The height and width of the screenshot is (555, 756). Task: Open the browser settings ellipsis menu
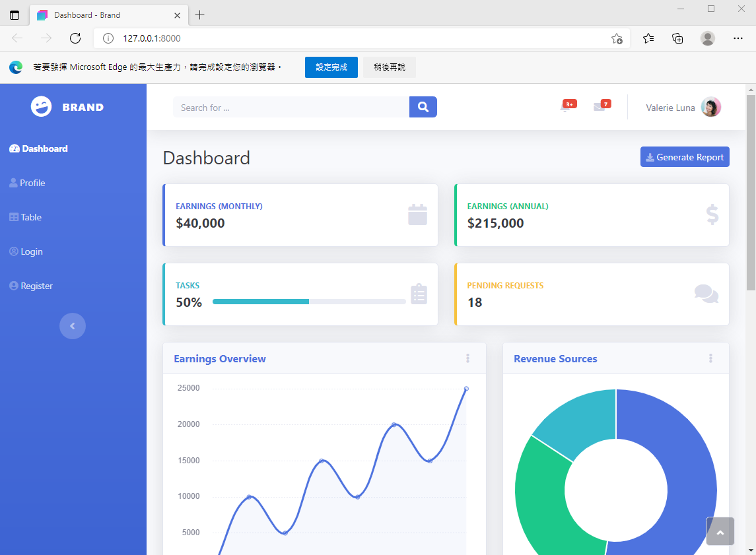point(738,38)
